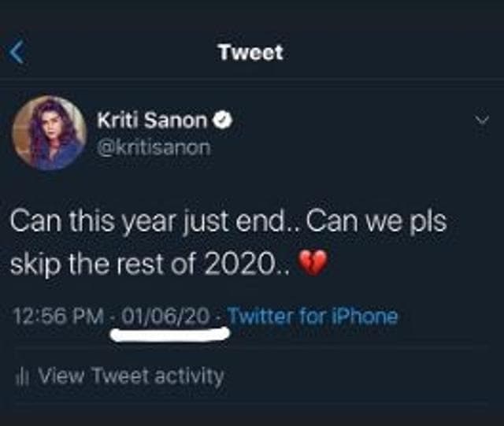
Task: Open the @kritisanon handle
Action: (x=154, y=147)
